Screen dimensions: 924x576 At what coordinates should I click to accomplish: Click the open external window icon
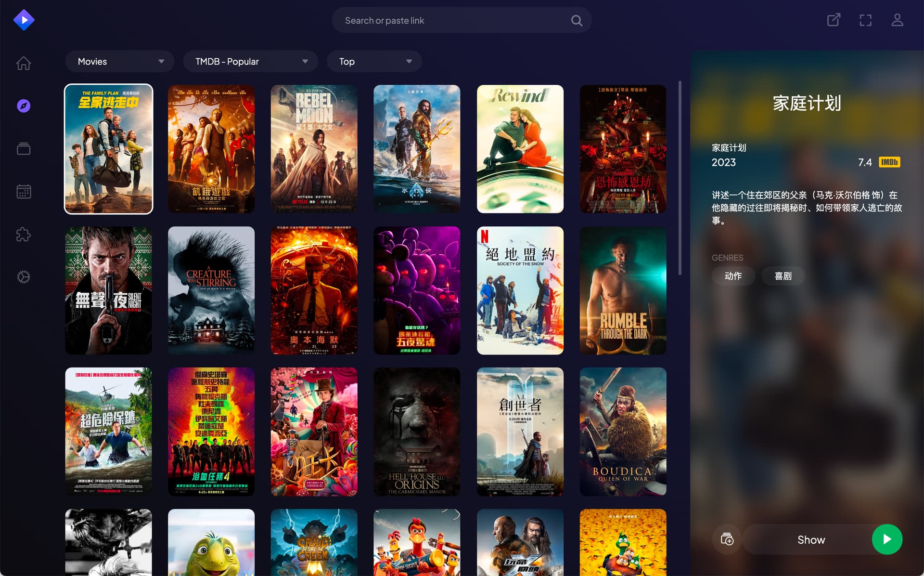(834, 20)
